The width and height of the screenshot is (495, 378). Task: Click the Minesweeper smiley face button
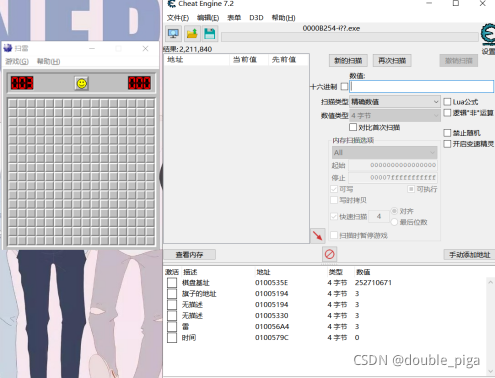(82, 83)
